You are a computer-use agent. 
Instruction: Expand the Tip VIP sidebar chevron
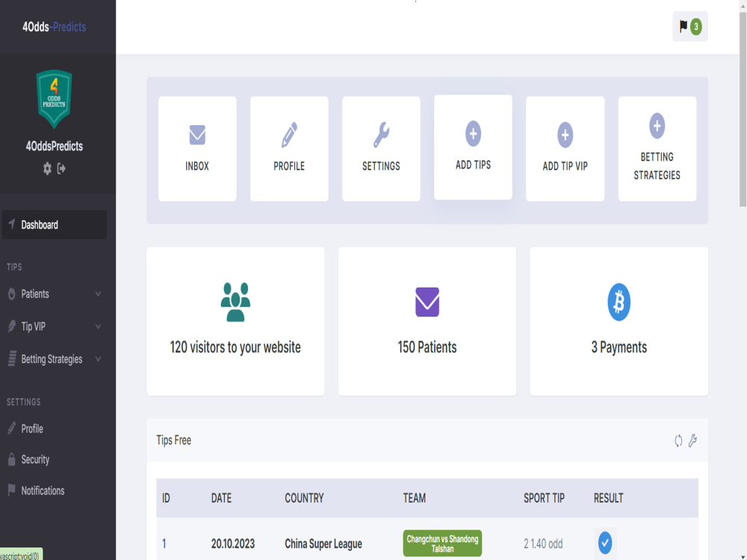(98, 326)
